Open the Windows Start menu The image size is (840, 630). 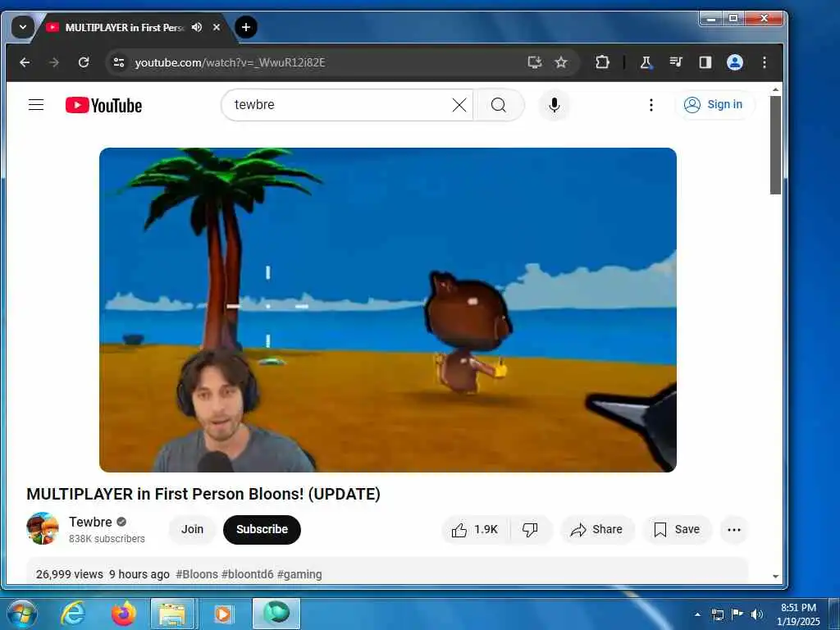coord(22,614)
